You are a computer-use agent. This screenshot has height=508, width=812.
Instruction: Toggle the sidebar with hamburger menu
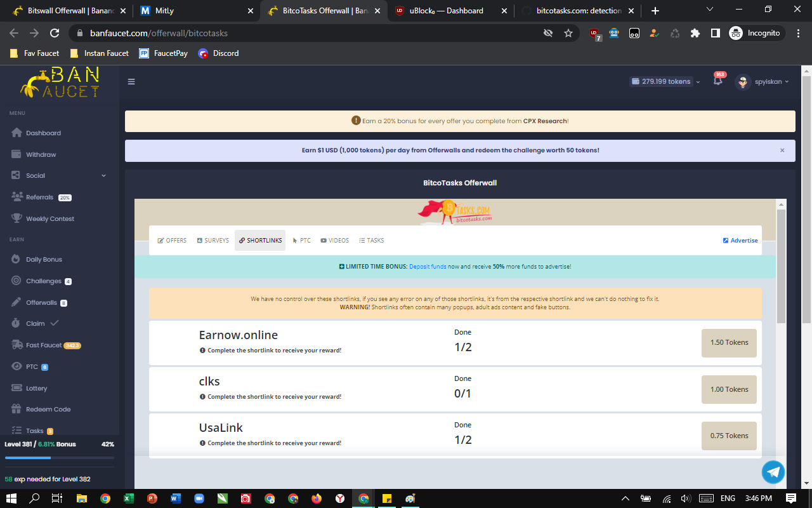click(132, 81)
